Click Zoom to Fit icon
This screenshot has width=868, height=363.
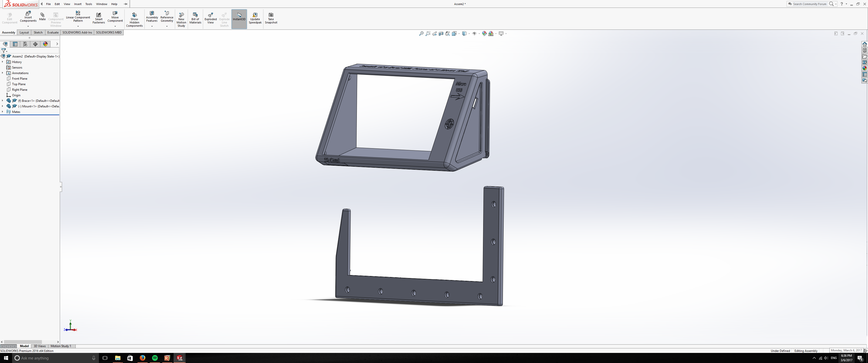[x=421, y=33]
